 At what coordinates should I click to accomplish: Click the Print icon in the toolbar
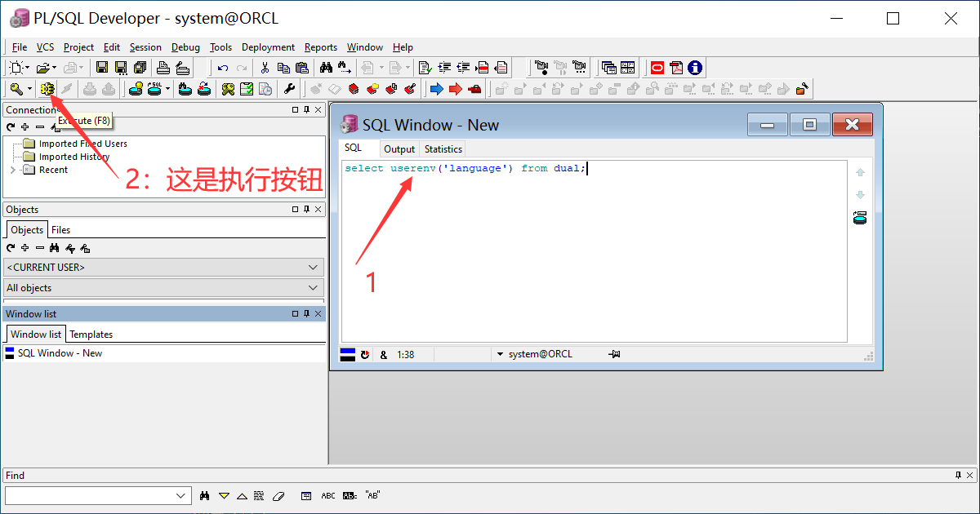click(x=163, y=68)
